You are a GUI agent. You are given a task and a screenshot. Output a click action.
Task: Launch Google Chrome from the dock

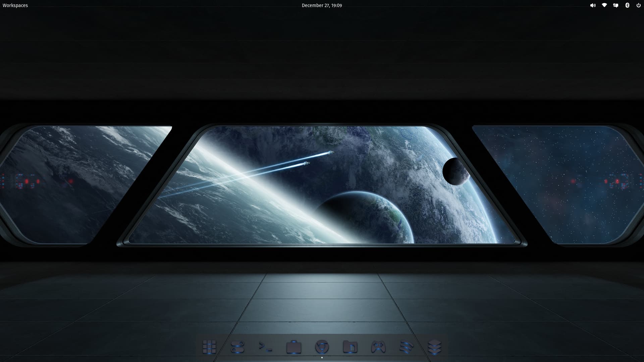pos(322,347)
